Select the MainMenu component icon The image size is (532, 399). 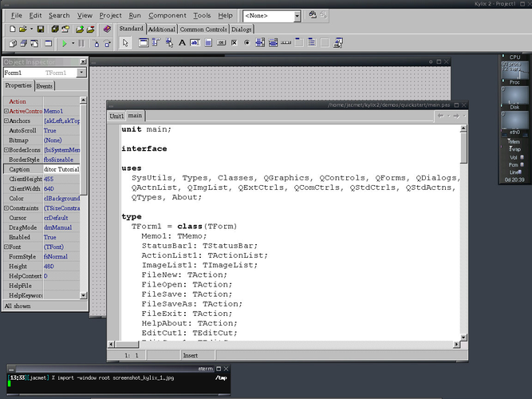click(x=156, y=43)
